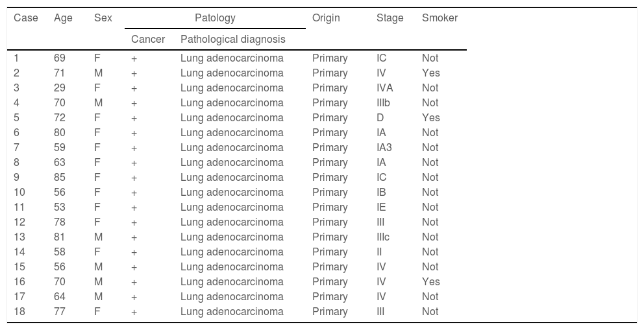Click the Age column header
This screenshot has width=644, height=330.
pyautogui.click(x=63, y=18)
